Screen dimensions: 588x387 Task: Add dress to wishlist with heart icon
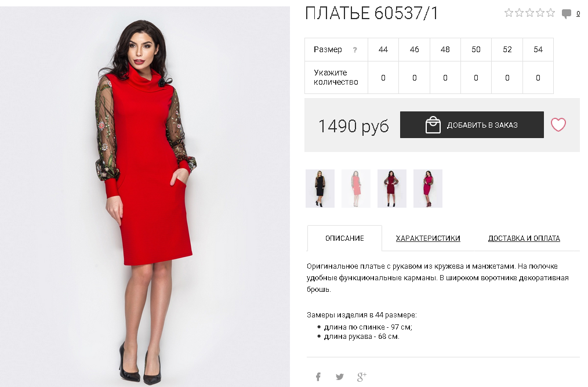point(558,125)
